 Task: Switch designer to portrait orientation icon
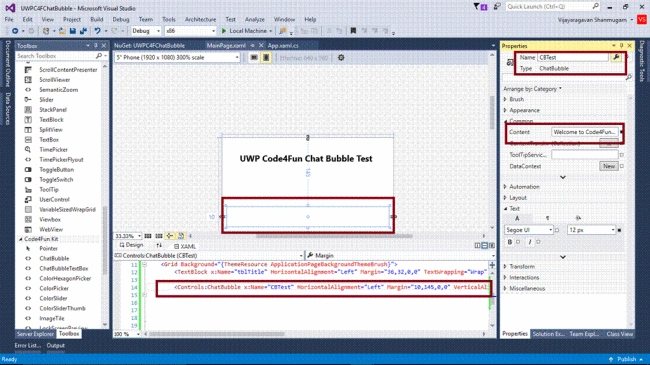[266, 58]
